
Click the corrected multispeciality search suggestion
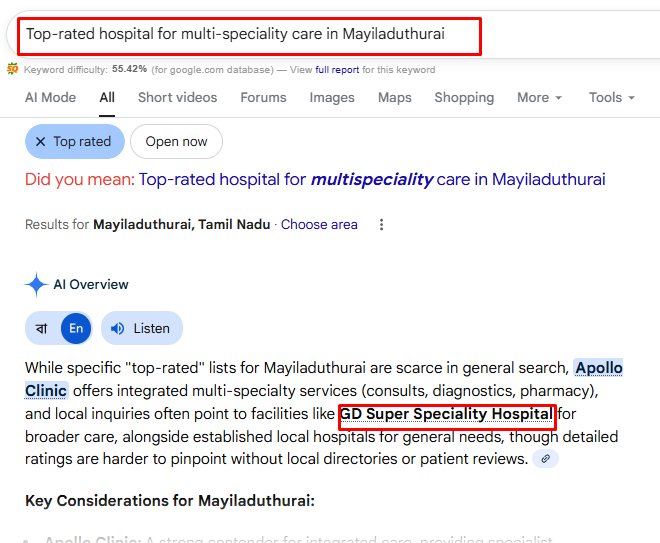pos(371,180)
